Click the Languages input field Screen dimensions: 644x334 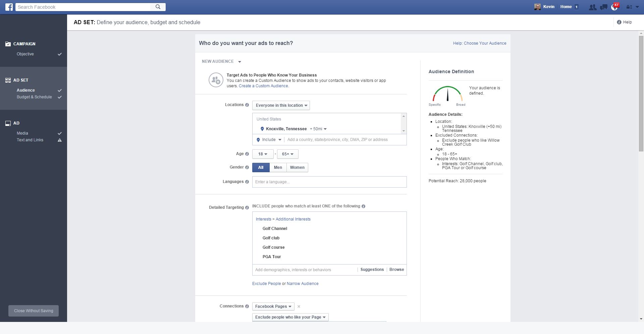pyautogui.click(x=329, y=182)
